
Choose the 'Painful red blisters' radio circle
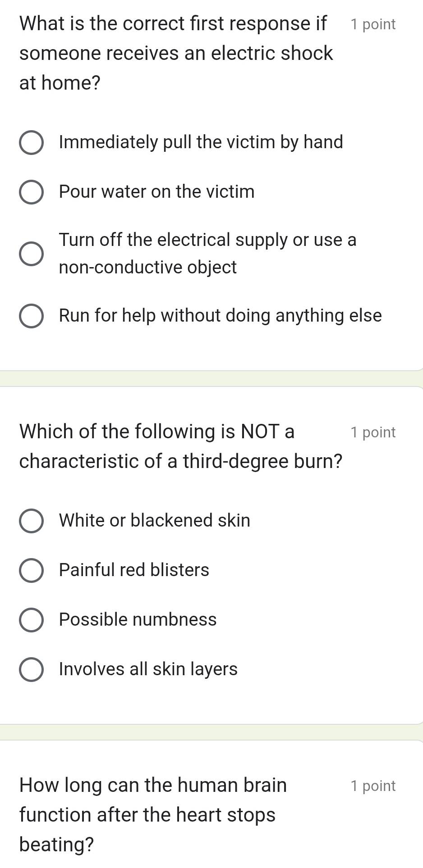tap(32, 571)
